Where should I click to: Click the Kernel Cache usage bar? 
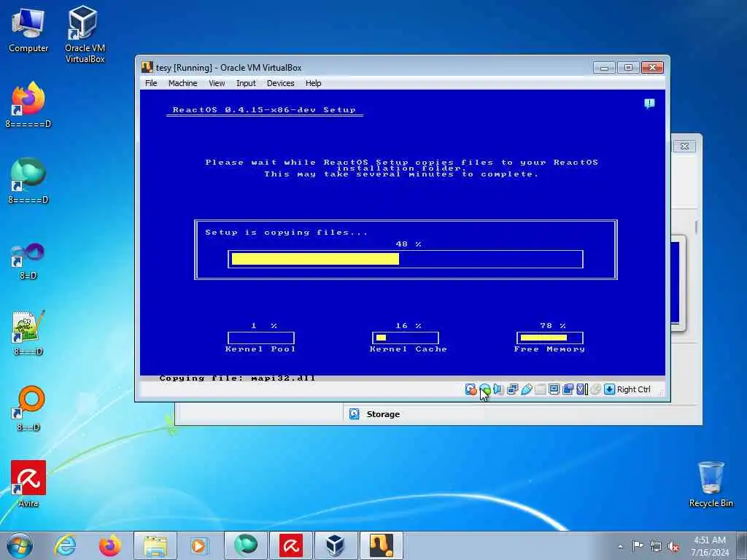tap(406, 338)
